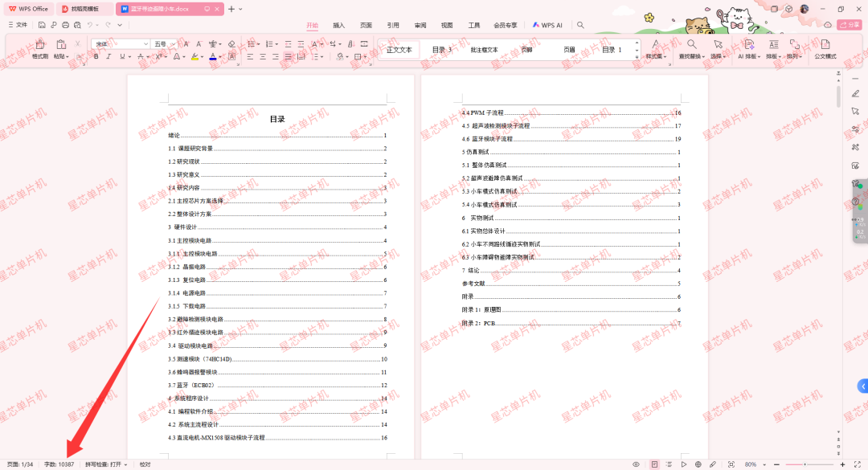Click the Bold formatting icon

pos(96,57)
